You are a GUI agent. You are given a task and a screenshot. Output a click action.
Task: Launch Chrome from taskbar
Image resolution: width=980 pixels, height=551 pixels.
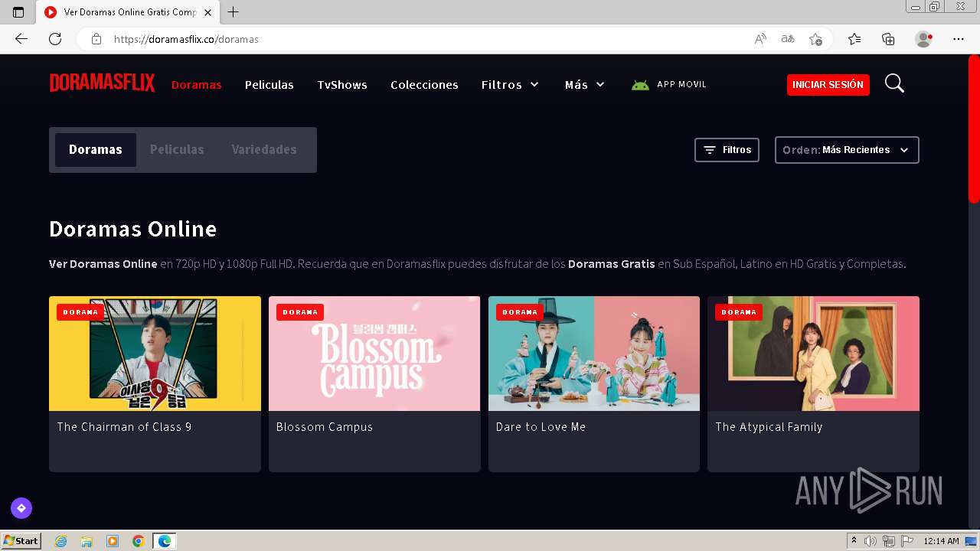(138, 541)
